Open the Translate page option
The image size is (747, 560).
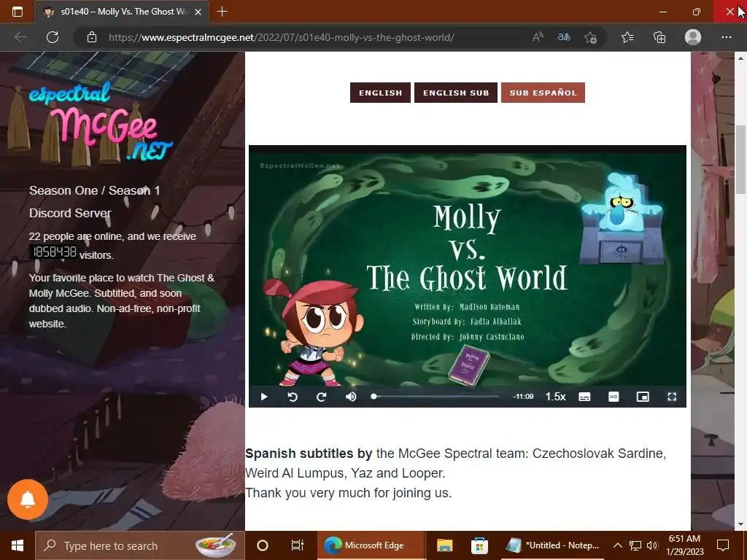[x=564, y=37]
